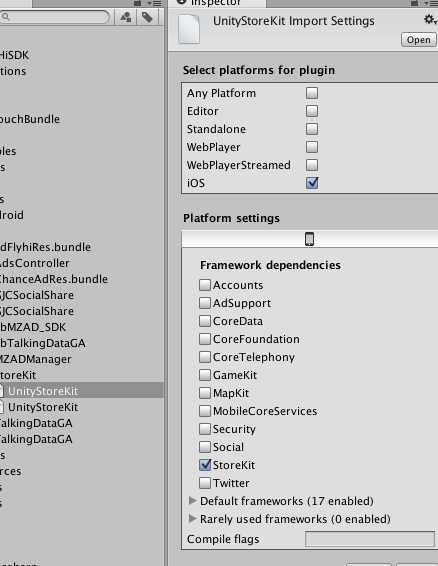Select the iOS platform settings icon
The height and width of the screenshot is (566, 438).
(x=309, y=239)
